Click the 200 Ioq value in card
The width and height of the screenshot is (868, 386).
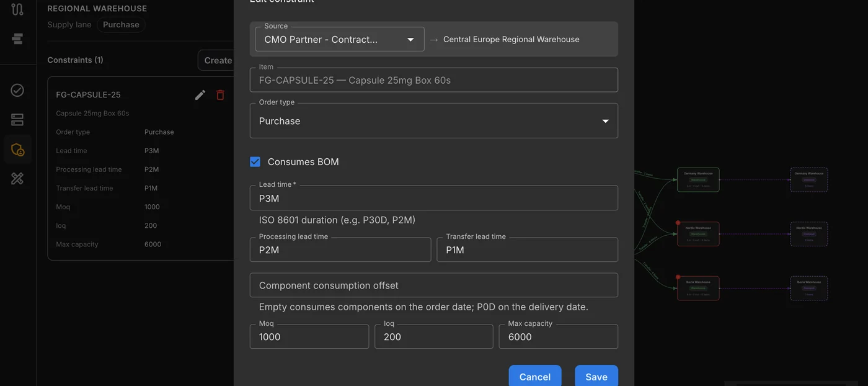tap(151, 226)
